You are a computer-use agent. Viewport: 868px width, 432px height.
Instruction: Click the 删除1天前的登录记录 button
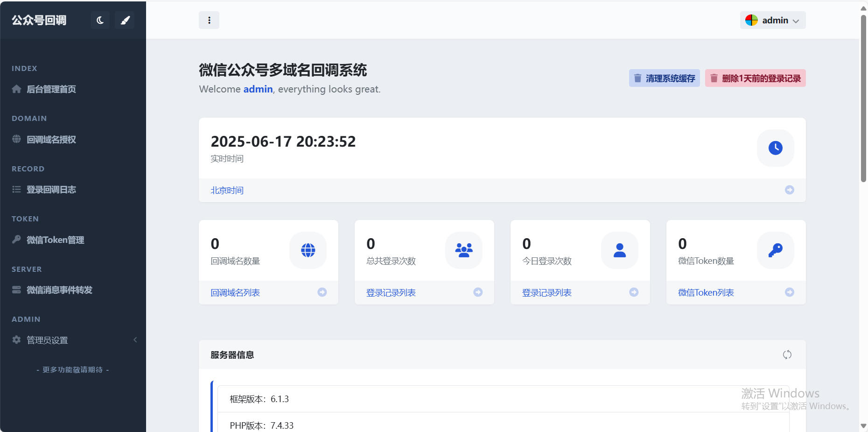756,78
